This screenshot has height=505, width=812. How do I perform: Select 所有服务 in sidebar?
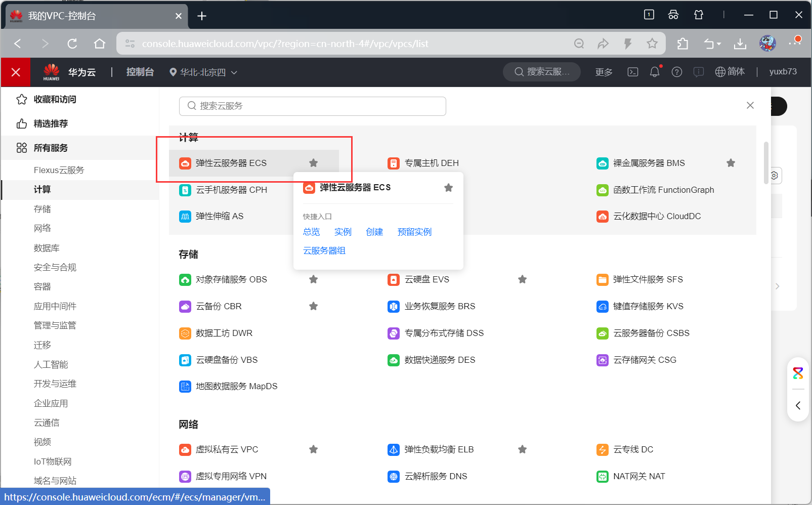point(80,148)
